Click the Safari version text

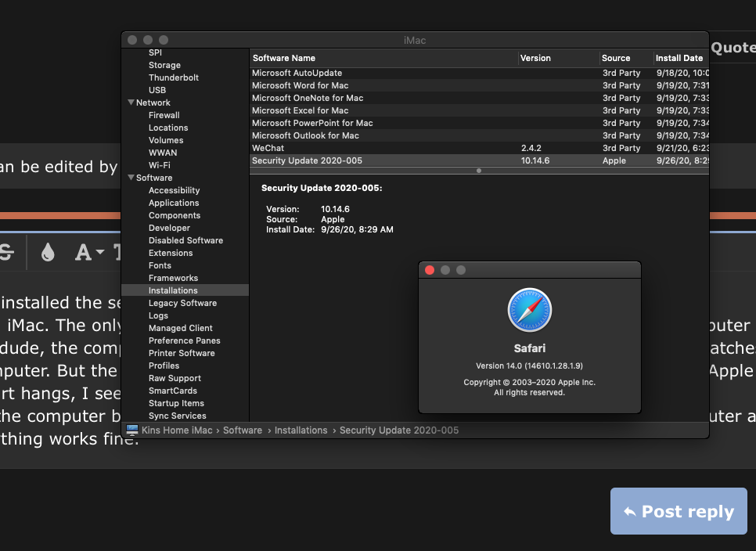click(529, 366)
